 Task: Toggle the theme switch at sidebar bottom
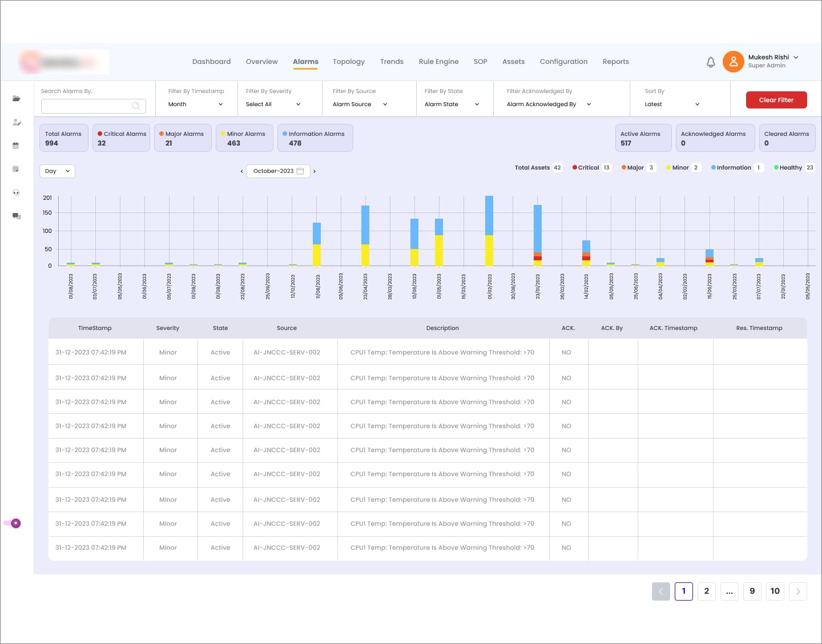click(x=13, y=523)
